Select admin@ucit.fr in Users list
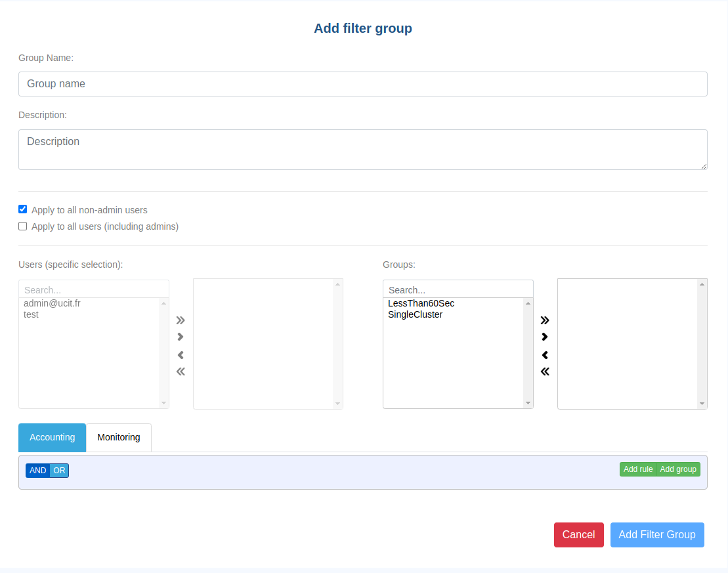 pyautogui.click(x=52, y=303)
